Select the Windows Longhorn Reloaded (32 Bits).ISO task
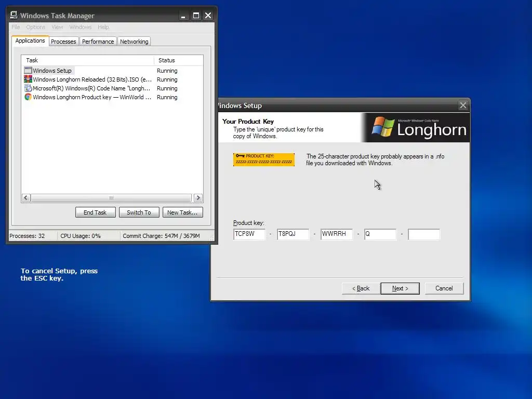The height and width of the screenshot is (399, 532). (112, 79)
